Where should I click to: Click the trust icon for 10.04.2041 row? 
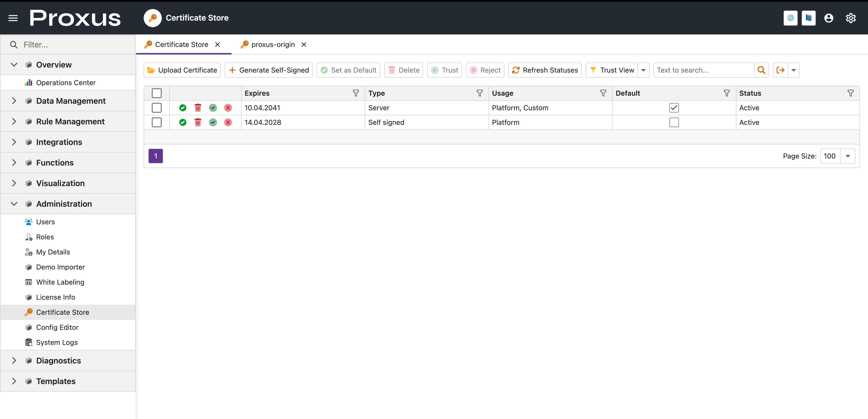(213, 108)
